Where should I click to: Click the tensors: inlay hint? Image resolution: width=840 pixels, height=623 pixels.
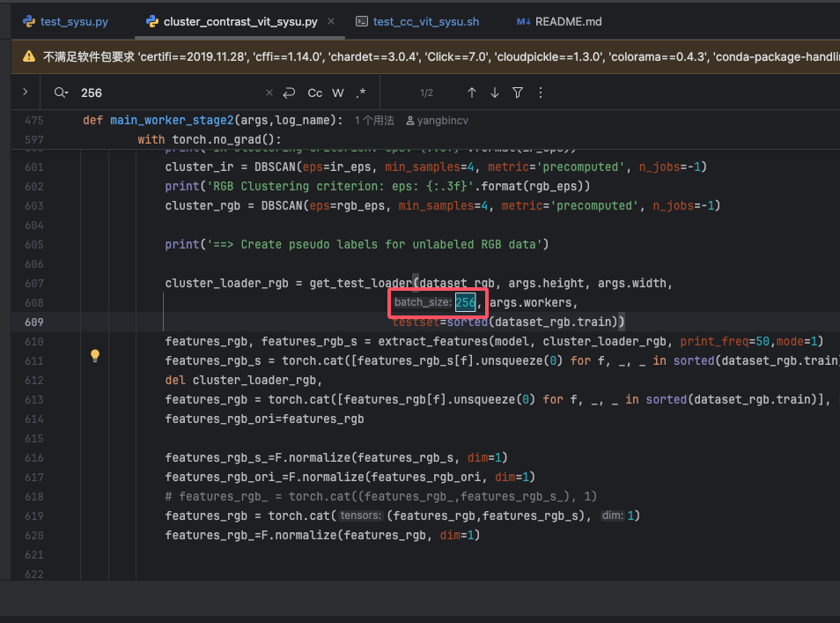tap(360, 515)
